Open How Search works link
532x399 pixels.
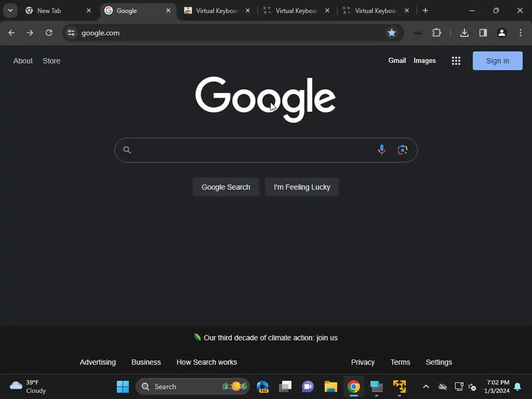207,362
